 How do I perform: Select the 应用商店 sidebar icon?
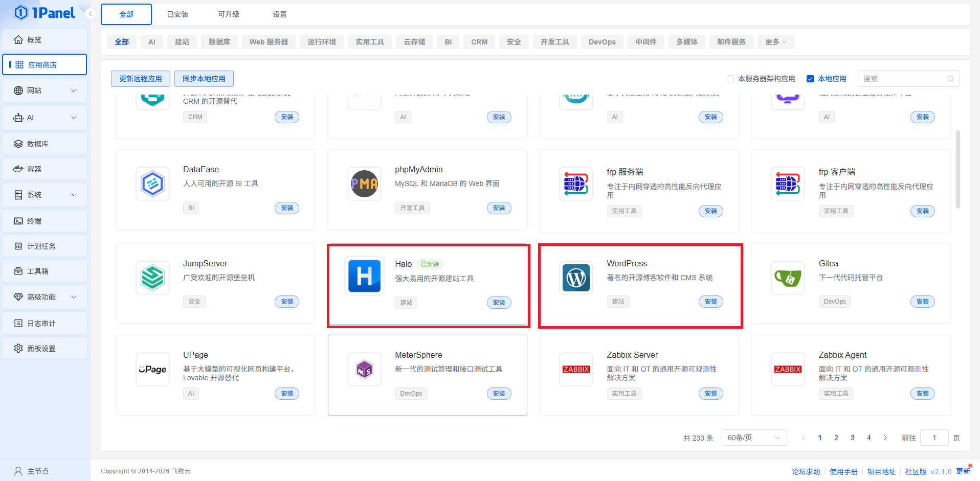pos(19,65)
